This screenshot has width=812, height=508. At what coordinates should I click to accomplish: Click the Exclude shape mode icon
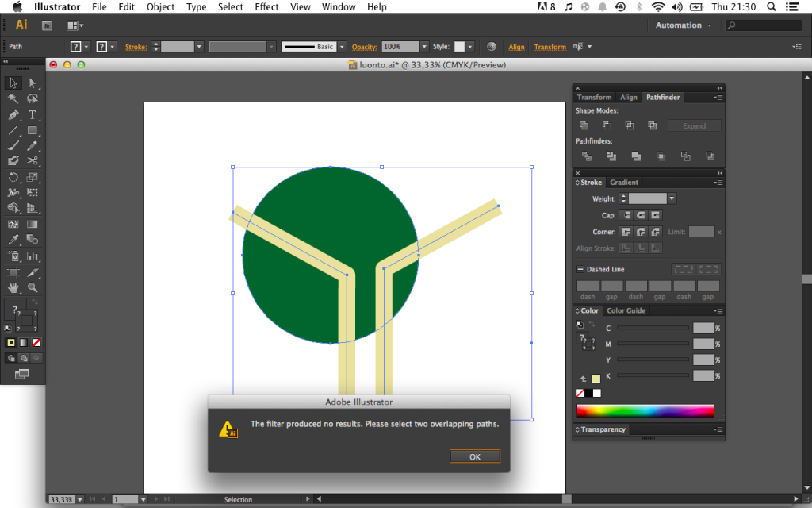pos(652,125)
